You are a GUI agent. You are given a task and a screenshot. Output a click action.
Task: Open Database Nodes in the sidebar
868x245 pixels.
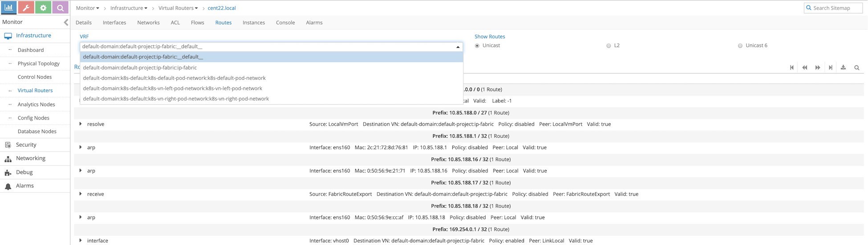37,132
